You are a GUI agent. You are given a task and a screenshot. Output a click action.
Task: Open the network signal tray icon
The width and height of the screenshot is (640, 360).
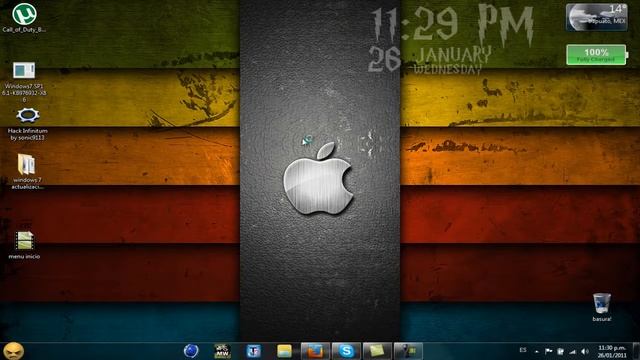pos(572,351)
